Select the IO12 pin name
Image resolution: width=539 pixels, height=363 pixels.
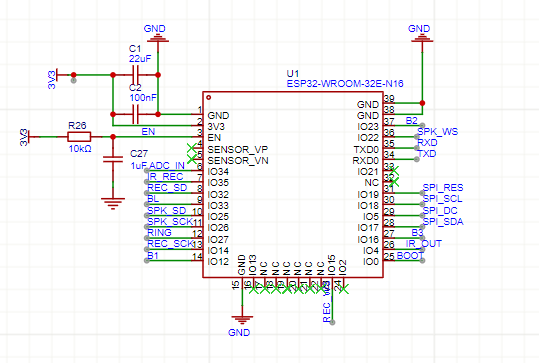(218, 262)
